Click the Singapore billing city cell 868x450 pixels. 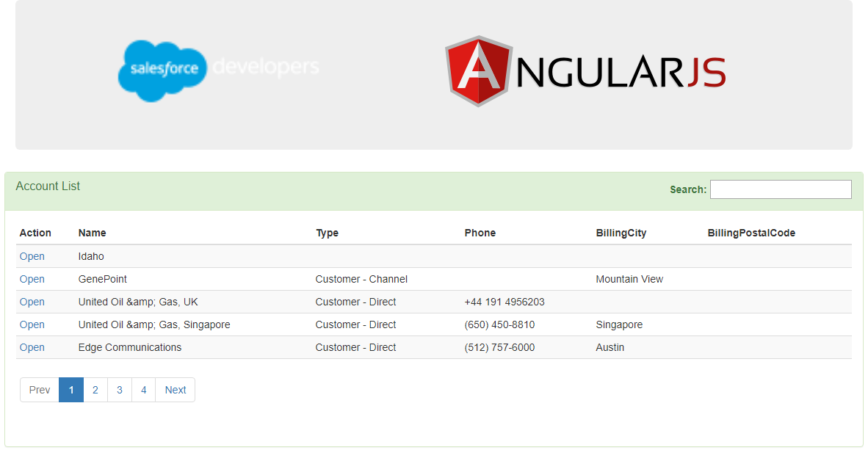click(619, 324)
